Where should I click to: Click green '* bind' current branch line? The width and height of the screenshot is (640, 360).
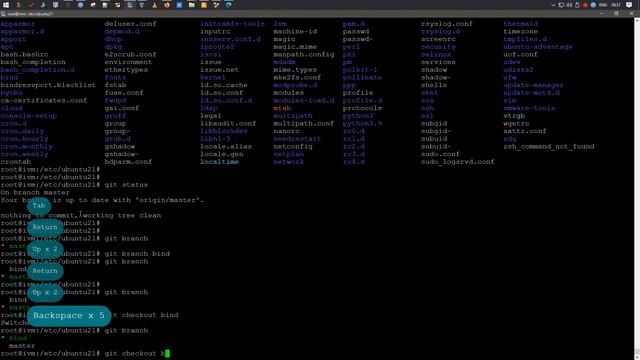click(x=13, y=338)
